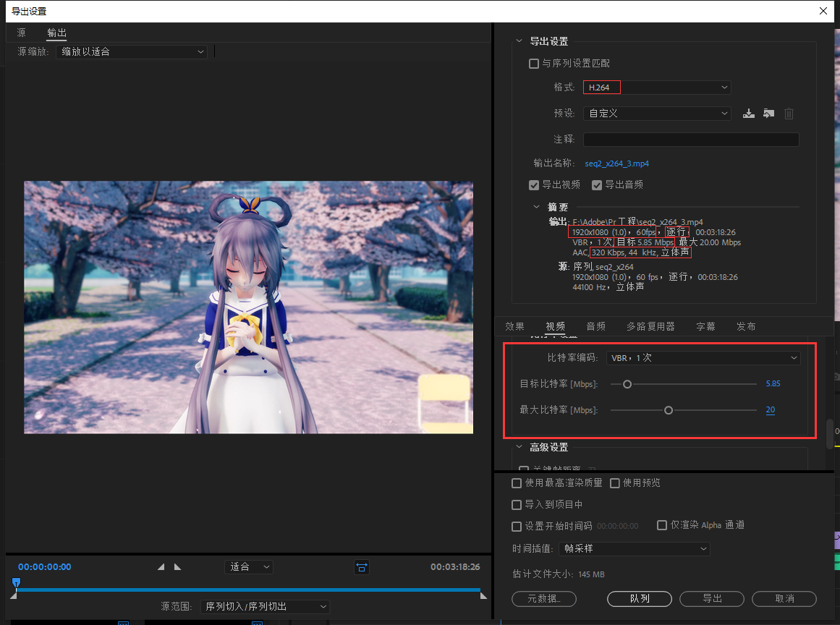Toggle 导出视频 checkbox
The width and height of the screenshot is (840, 625).
[533, 185]
